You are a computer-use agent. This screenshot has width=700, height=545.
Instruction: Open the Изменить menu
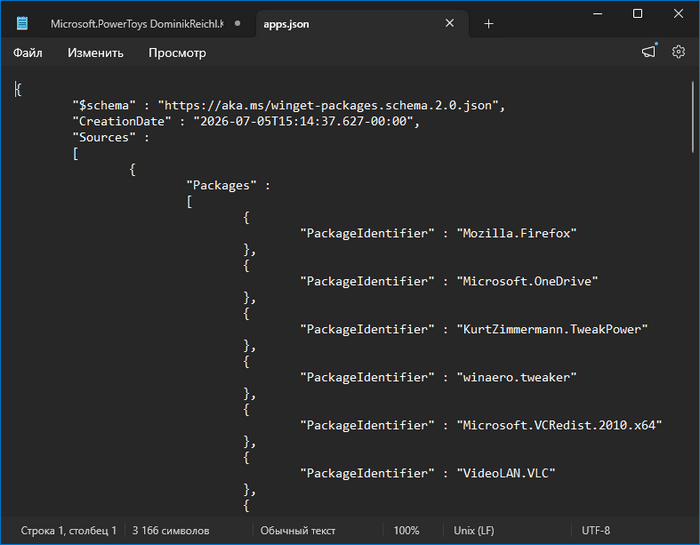pos(96,53)
